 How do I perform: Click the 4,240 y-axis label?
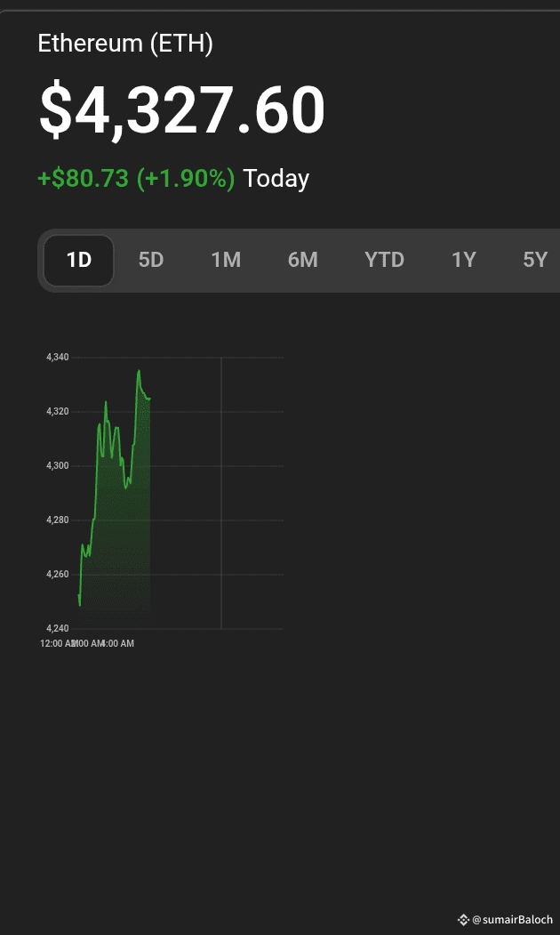tap(57, 628)
